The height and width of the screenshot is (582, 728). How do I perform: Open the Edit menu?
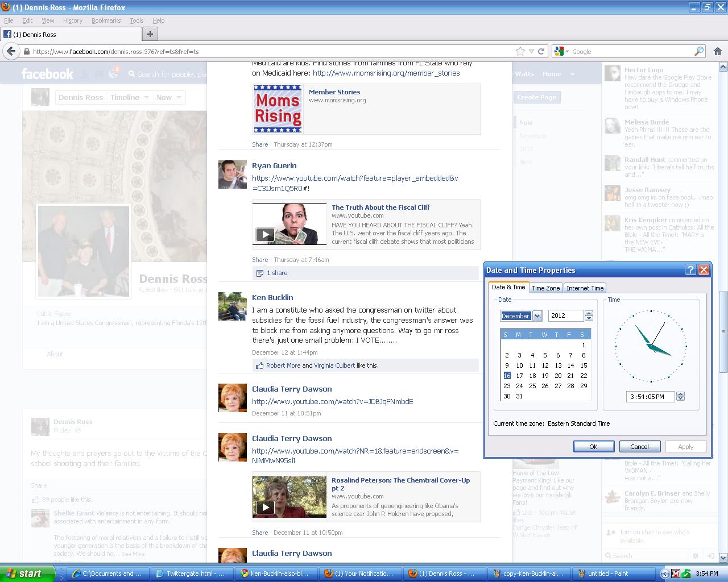click(27, 20)
